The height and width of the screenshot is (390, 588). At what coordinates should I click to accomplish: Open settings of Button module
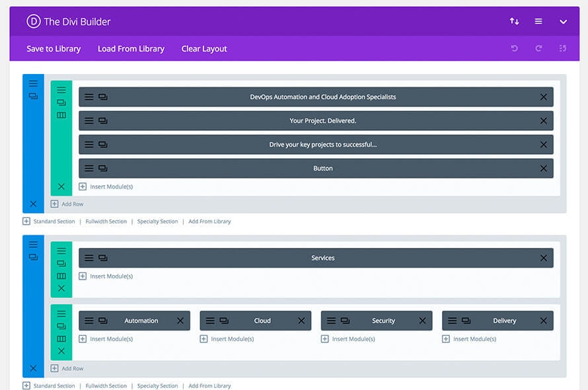89,168
